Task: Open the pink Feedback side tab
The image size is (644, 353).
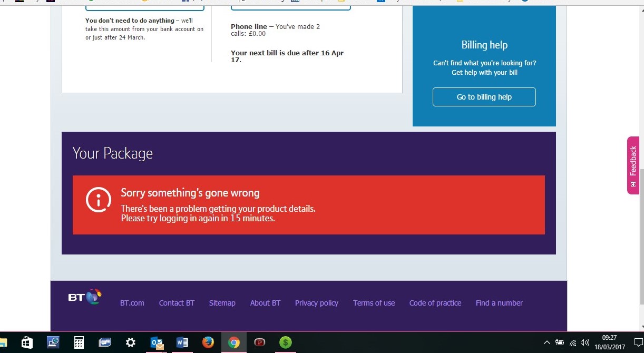Action: (x=633, y=165)
